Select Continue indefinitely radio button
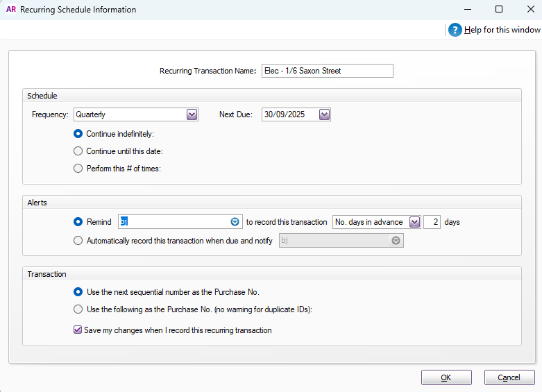Image resolution: width=542 pixels, height=392 pixels. (x=78, y=134)
